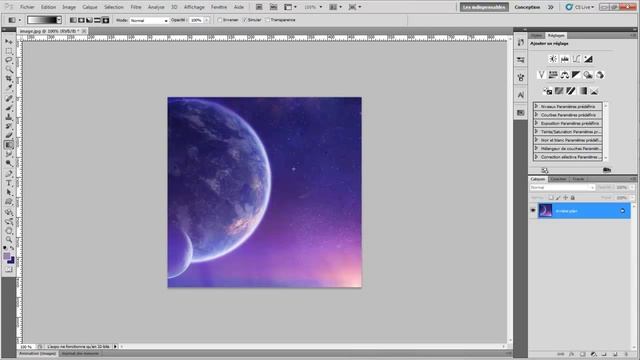This screenshot has width=640, height=360.
Task: Expand Noir et blanc presets
Action: coord(536,140)
